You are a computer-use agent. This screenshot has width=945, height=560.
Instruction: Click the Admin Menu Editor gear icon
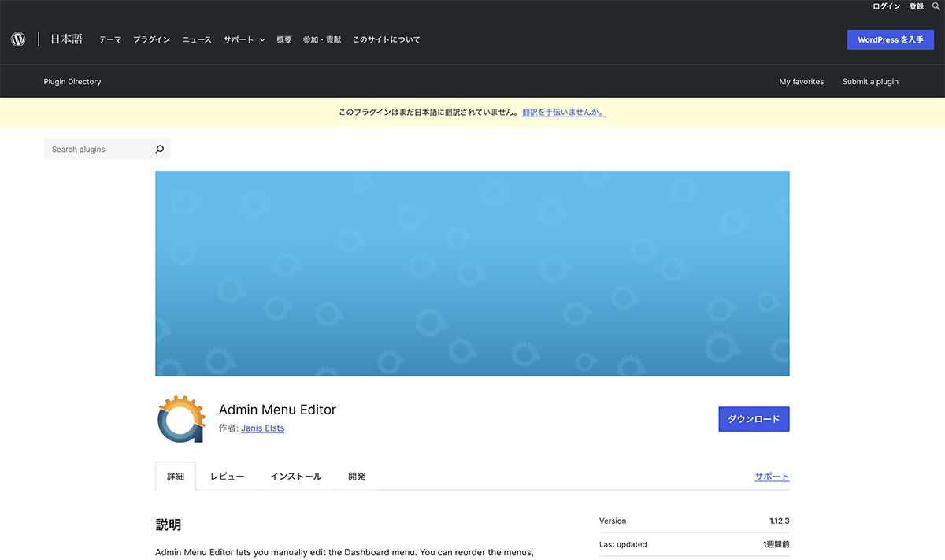tap(181, 419)
